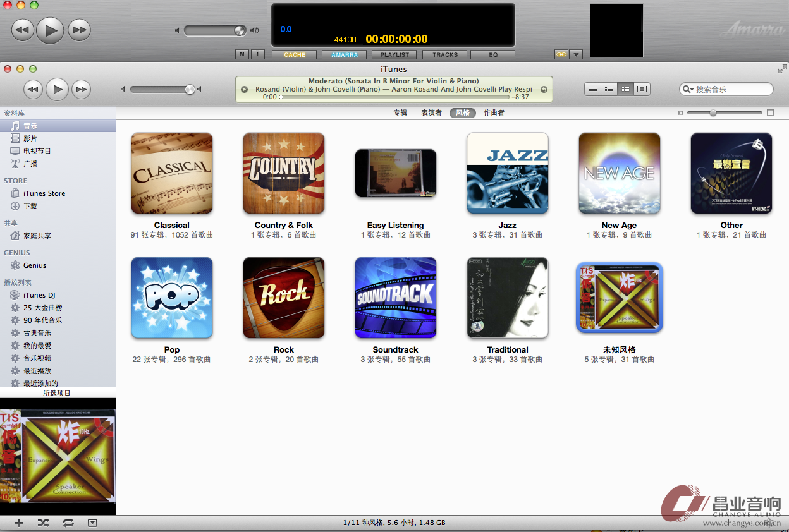
Task: Toggle shuffle in iTunes
Action: [43, 523]
